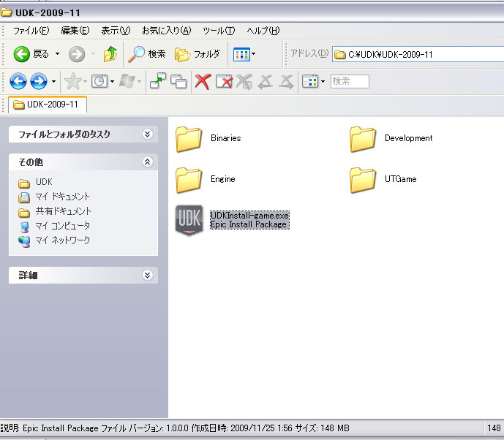Click the folder icon inside address bar

point(339,55)
